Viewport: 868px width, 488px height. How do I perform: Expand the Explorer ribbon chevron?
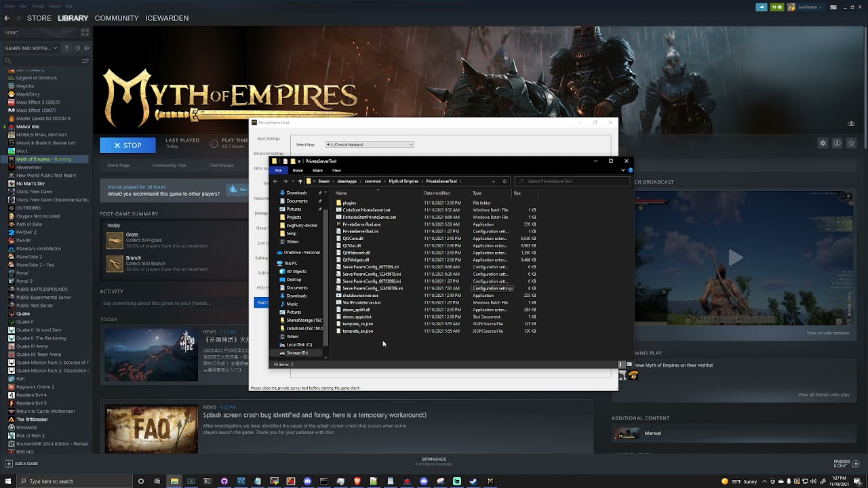pos(623,170)
